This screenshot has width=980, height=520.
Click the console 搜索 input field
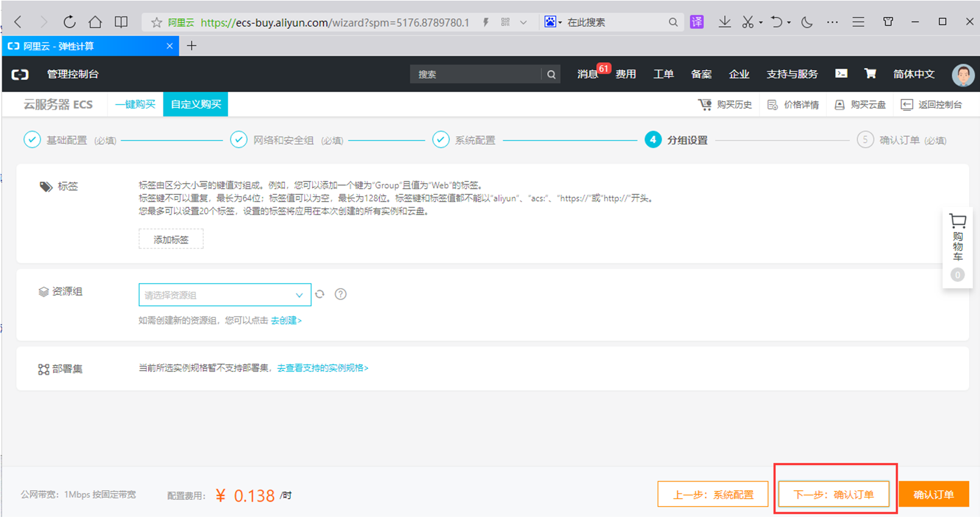(x=475, y=74)
